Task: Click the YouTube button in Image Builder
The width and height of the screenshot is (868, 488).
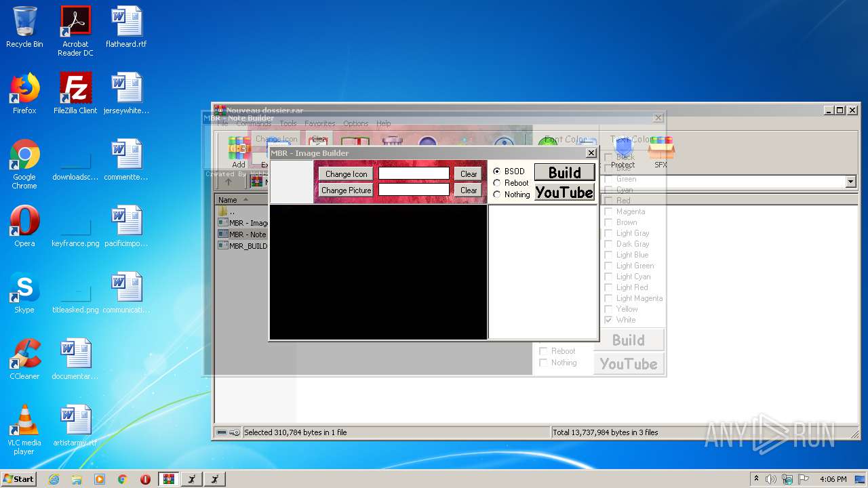Action: 564,192
